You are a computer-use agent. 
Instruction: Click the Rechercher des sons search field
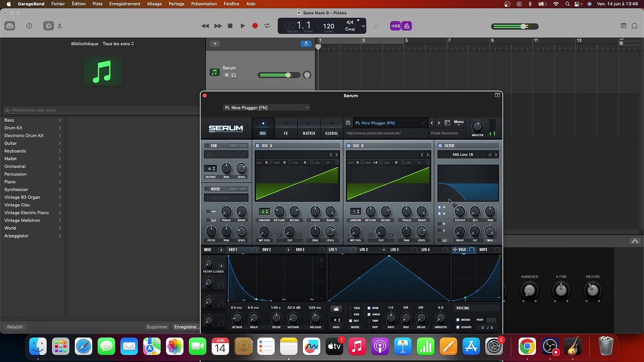(101, 110)
